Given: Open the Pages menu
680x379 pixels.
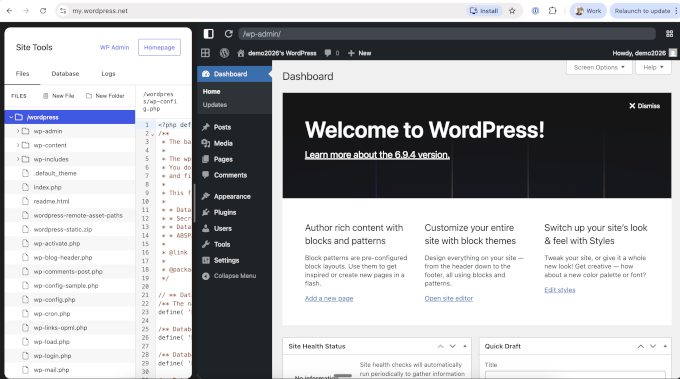Looking at the screenshot, I should click(x=235, y=159).
